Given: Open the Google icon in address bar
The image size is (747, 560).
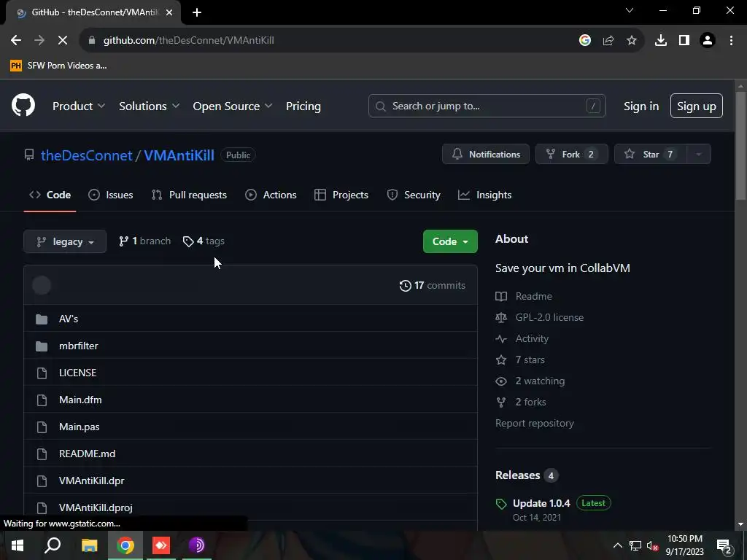Looking at the screenshot, I should coord(585,41).
